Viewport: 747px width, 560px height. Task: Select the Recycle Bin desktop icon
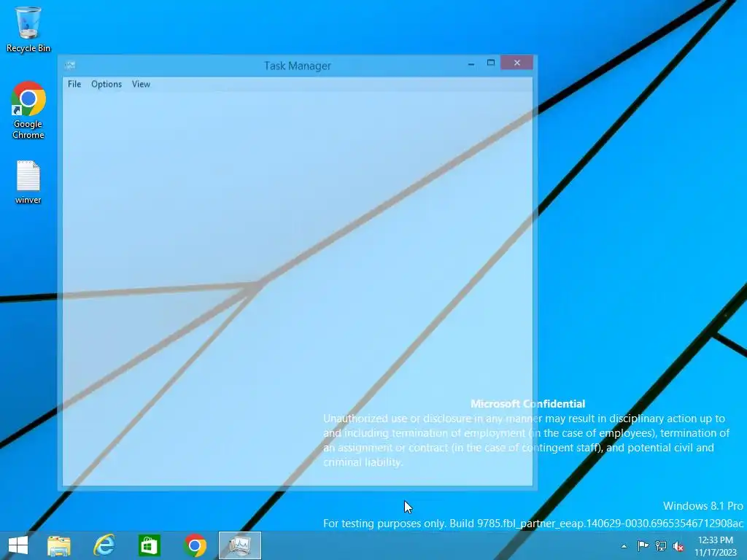click(x=28, y=29)
